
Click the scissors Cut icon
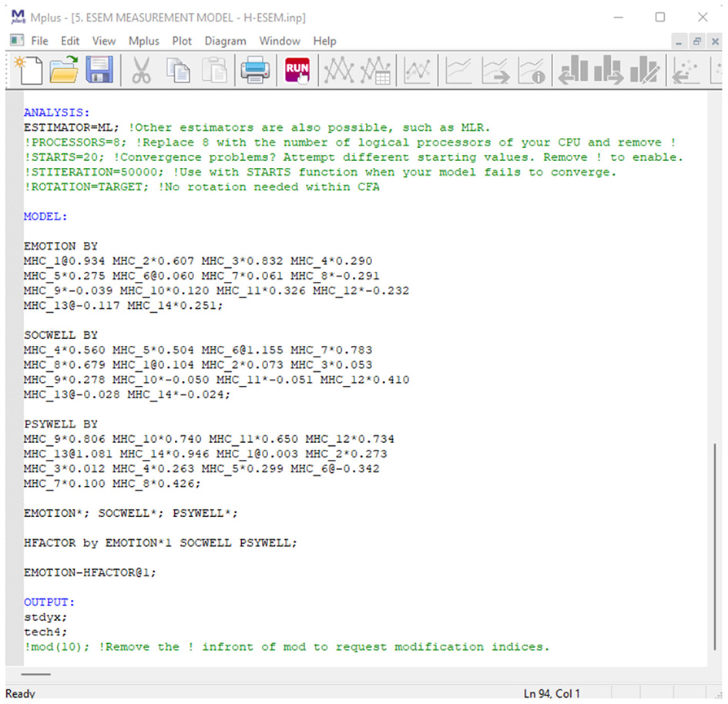(x=141, y=71)
